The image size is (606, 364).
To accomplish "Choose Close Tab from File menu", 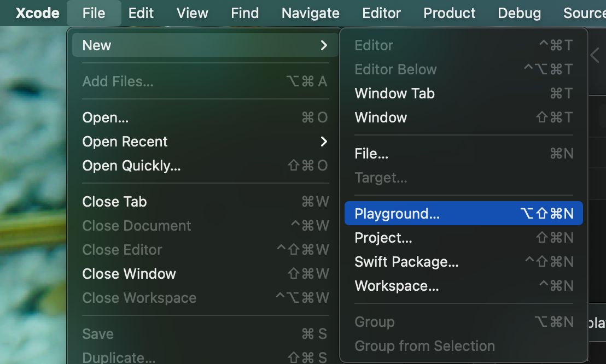I will (x=205, y=201).
